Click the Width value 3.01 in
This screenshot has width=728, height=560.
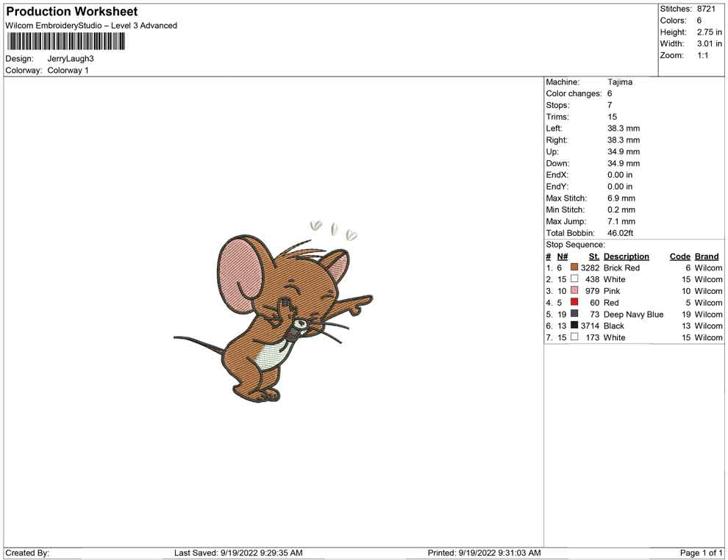pyautogui.click(x=709, y=43)
